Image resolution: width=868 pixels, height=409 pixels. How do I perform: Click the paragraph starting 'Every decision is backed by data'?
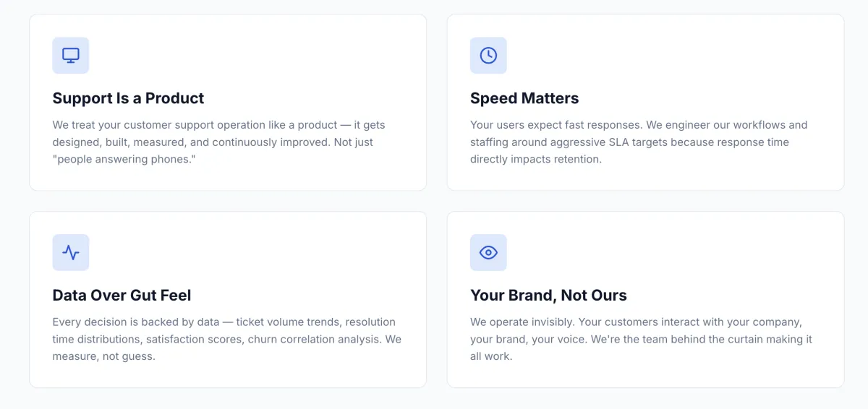coord(226,340)
